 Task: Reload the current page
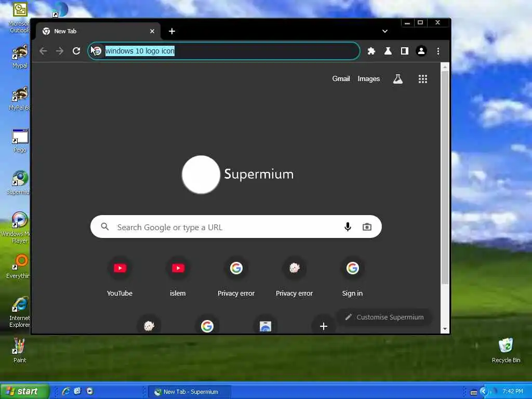coord(76,51)
